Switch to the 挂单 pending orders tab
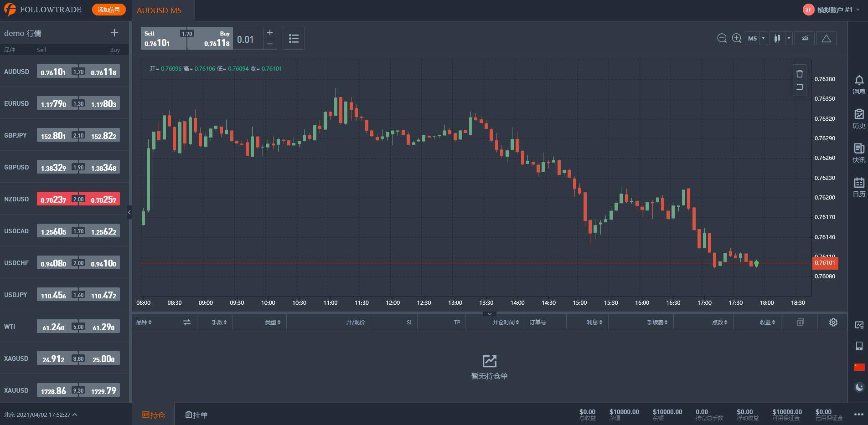868x425 pixels. (196, 415)
